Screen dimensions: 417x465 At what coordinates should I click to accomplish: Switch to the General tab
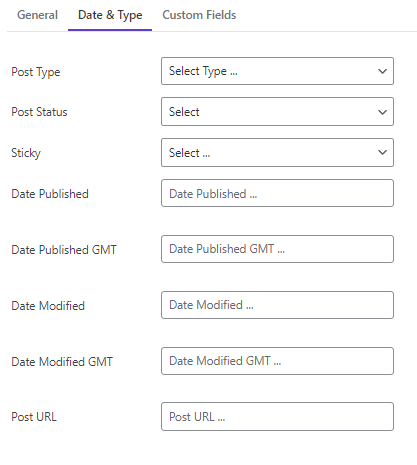pyautogui.click(x=37, y=15)
